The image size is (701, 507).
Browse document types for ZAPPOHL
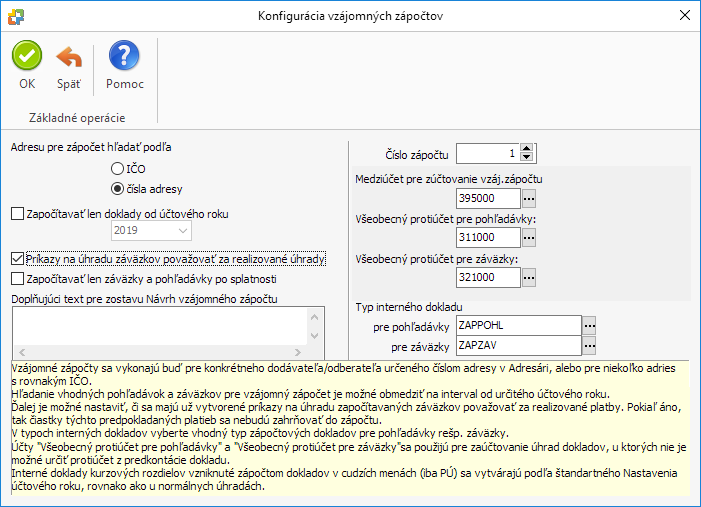[589, 326]
